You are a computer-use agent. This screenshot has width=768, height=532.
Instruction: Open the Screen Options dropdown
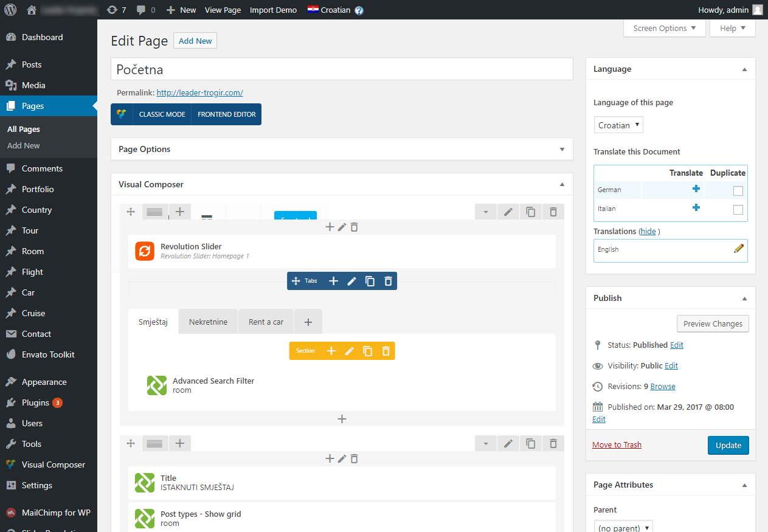pos(664,29)
